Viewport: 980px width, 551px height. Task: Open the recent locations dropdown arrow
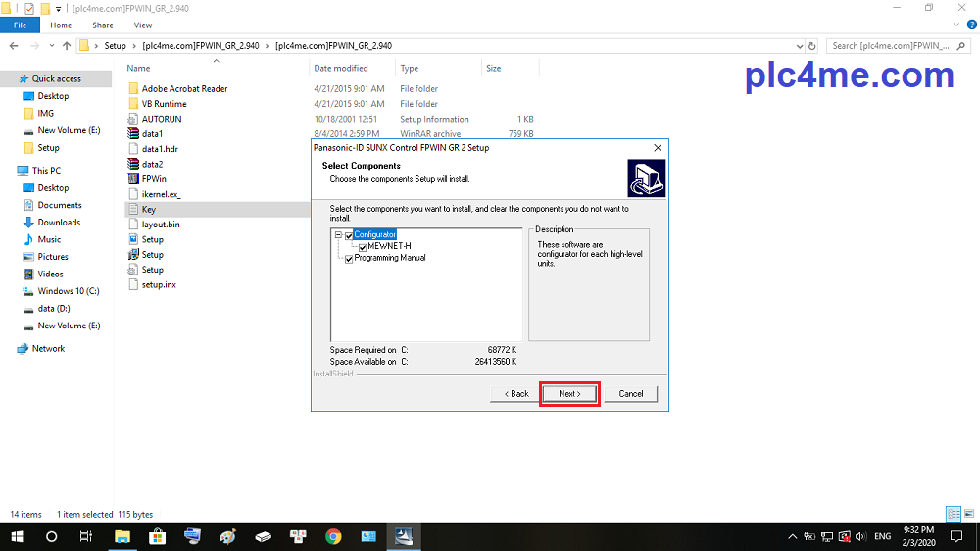pos(51,46)
